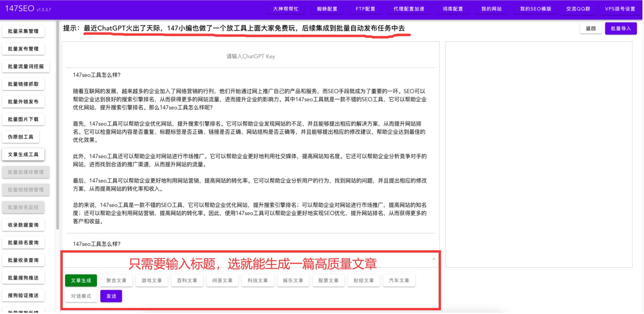Image resolution: width=644 pixels, height=314 pixels.
Task: Select 百科文章 article type
Action: tap(187, 280)
